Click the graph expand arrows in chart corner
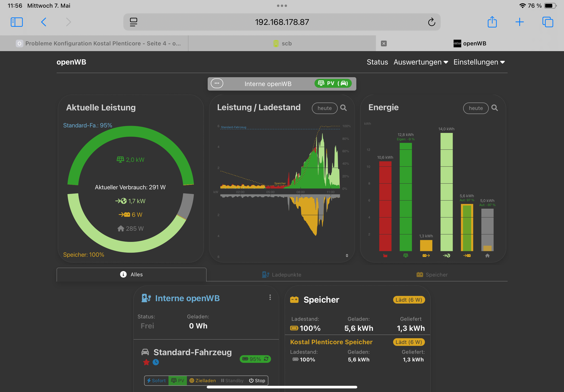This screenshot has height=392, width=564. 347,256
